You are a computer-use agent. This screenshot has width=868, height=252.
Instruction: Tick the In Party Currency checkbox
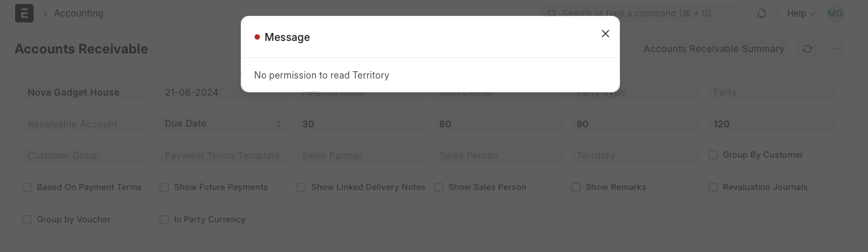click(164, 220)
